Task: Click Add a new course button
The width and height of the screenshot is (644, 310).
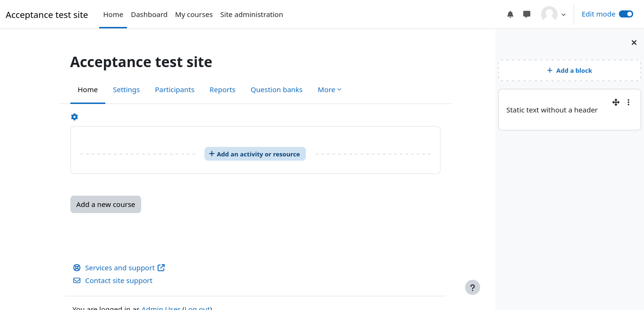Action: [106, 204]
